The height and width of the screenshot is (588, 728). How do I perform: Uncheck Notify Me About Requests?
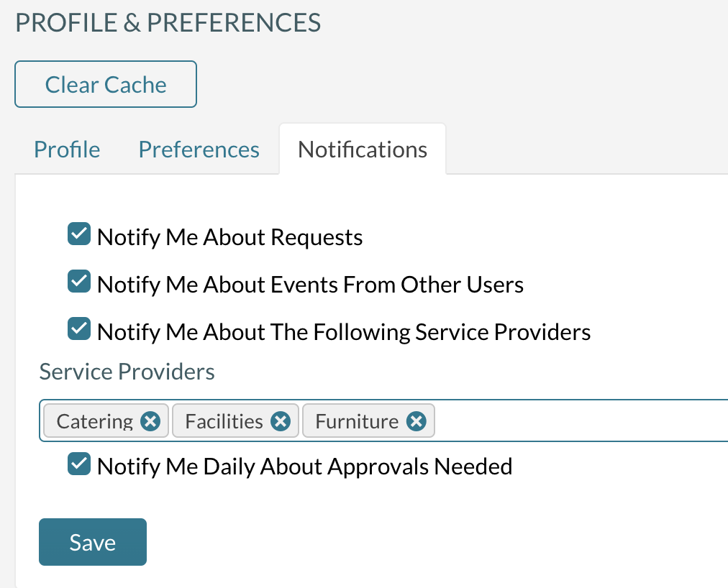[78, 233]
